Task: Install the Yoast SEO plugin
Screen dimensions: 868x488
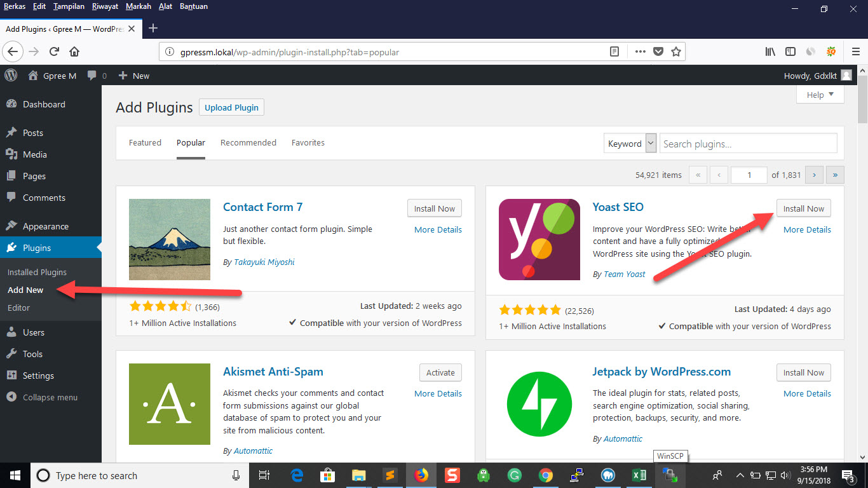Action: pos(803,208)
